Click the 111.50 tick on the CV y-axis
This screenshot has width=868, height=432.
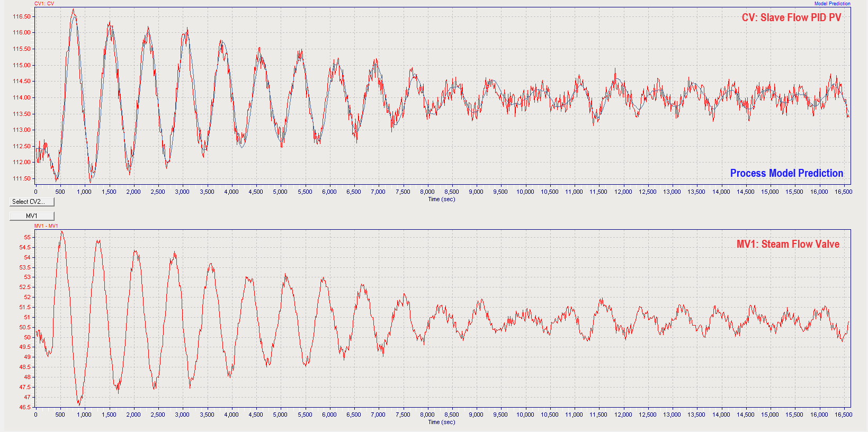tap(22, 178)
